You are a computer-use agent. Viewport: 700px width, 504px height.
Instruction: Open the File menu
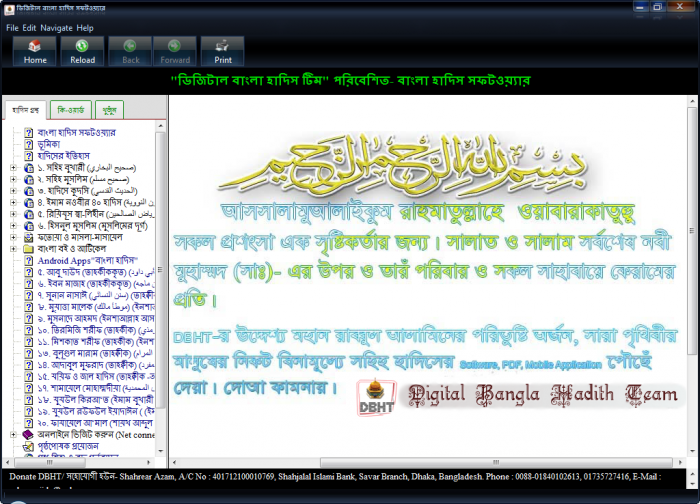click(12, 28)
